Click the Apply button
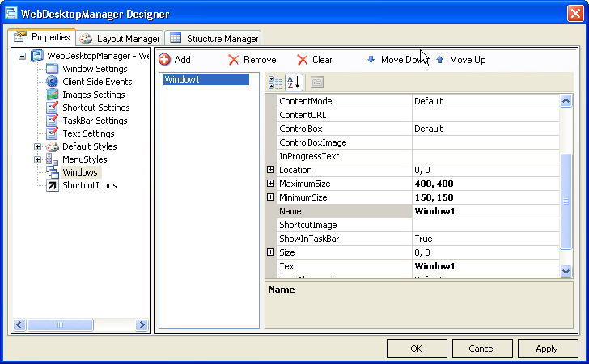The image size is (589, 364). (546, 349)
